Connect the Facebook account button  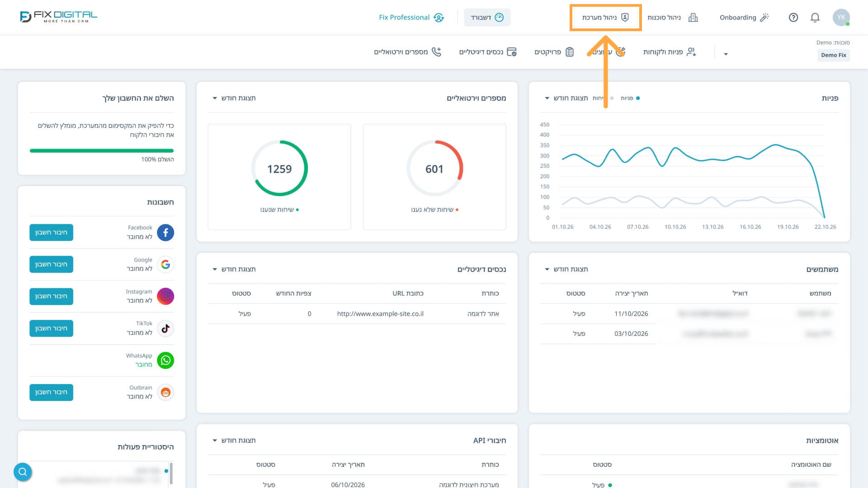tap(51, 232)
